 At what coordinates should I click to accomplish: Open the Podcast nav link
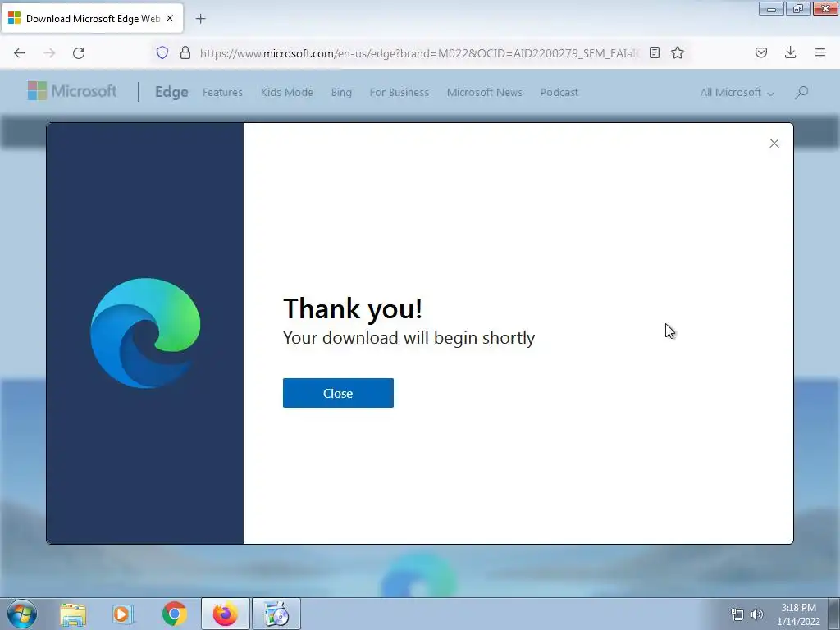559,92
